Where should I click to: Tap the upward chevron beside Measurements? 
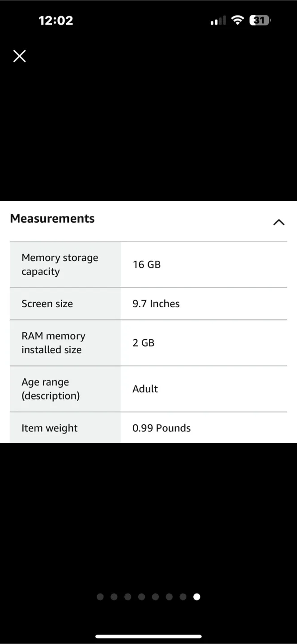pyautogui.click(x=279, y=222)
